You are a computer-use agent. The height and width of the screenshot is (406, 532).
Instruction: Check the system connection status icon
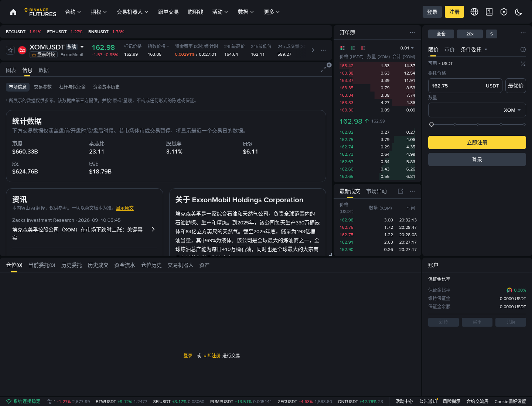9,402
